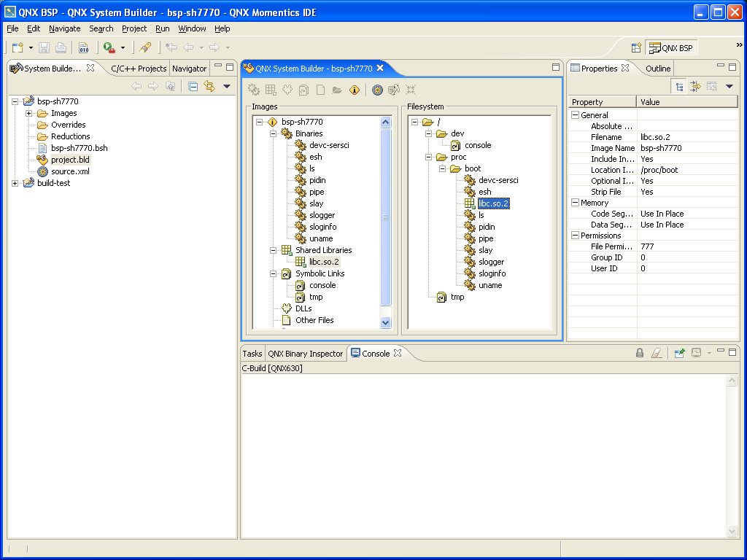Collapse the General section in Properties
Viewport: 747px width, 560px height.
(x=575, y=115)
